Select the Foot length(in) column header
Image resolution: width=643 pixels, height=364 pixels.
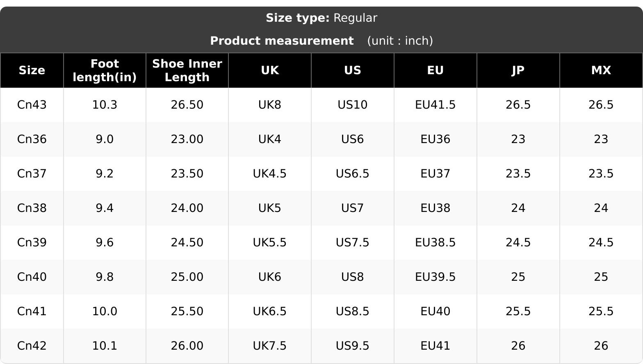coord(105,70)
